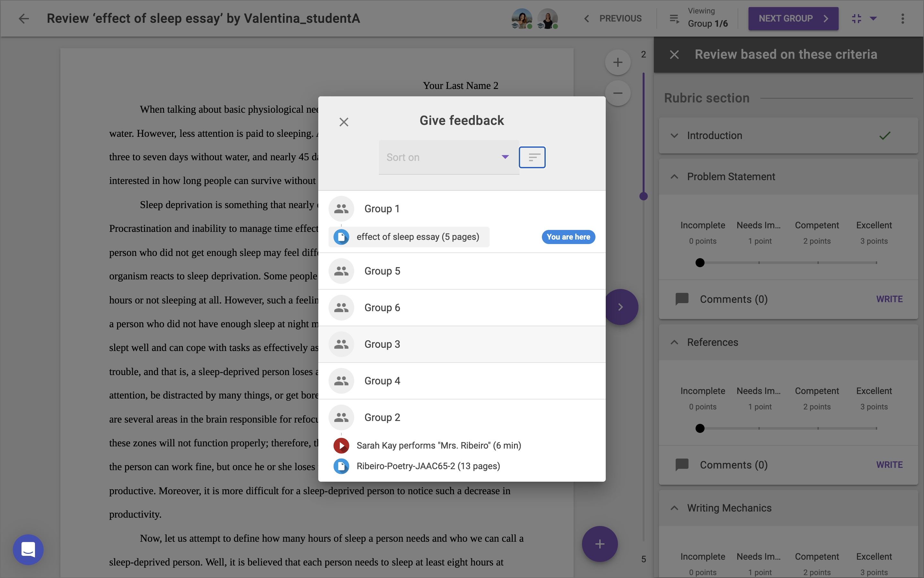Click the sleep essay document file icon
924x578 pixels.
pos(341,237)
